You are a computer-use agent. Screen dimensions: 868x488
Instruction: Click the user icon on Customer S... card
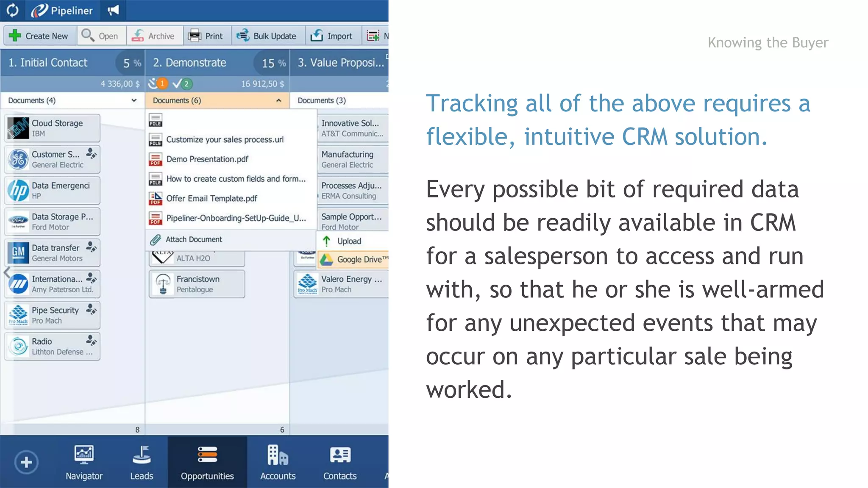[91, 153]
